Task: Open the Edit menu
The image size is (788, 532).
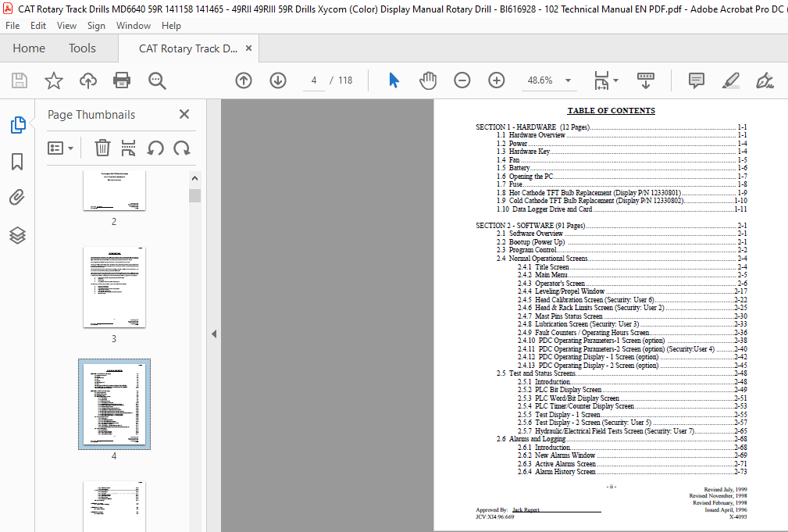Action: tap(37, 26)
